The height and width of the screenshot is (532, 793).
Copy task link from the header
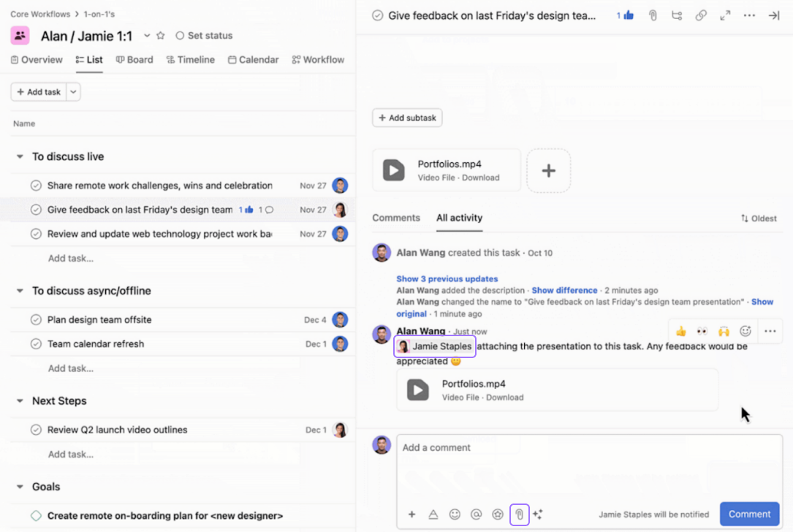click(x=701, y=15)
